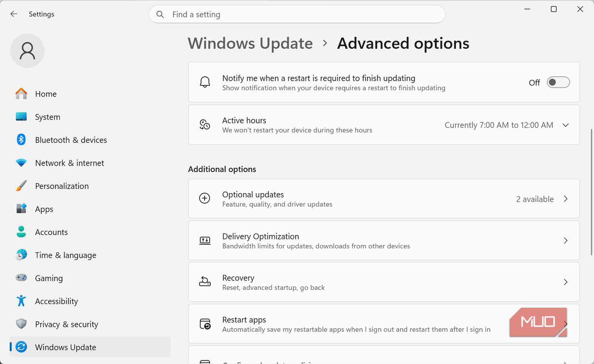Click the Active hours clock icon
Screen dimensions: 594x364
click(x=205, y=125)
